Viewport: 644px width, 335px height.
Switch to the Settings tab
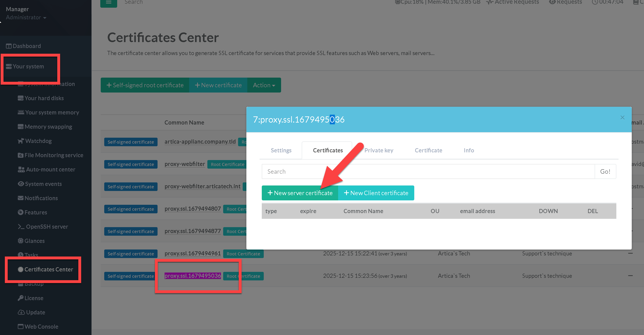(281, 150)
